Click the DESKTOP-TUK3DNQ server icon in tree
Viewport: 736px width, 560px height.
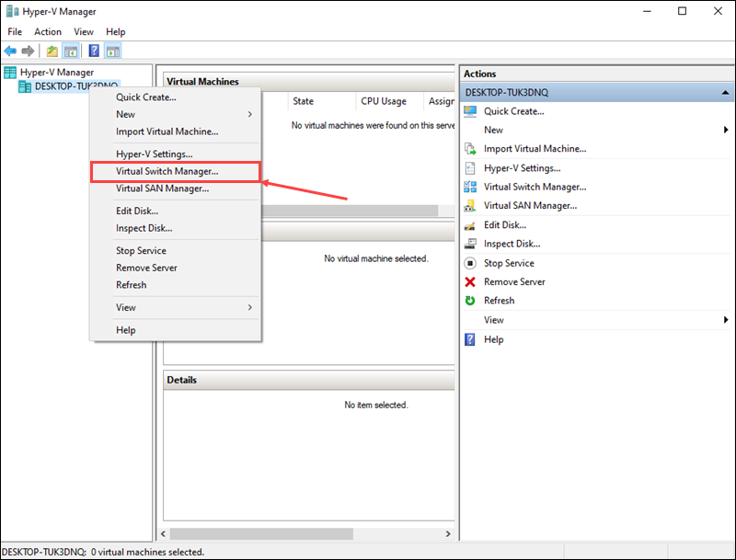(25, 86)
